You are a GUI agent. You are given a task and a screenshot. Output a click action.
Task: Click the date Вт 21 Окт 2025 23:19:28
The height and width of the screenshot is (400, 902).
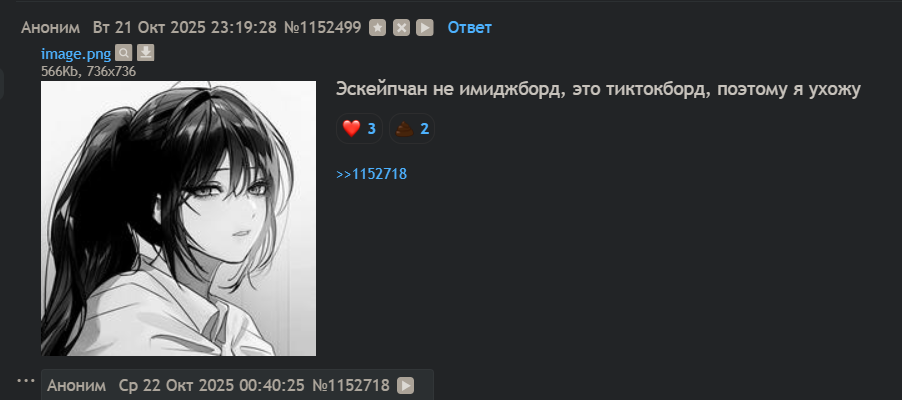tap(185, 28)
